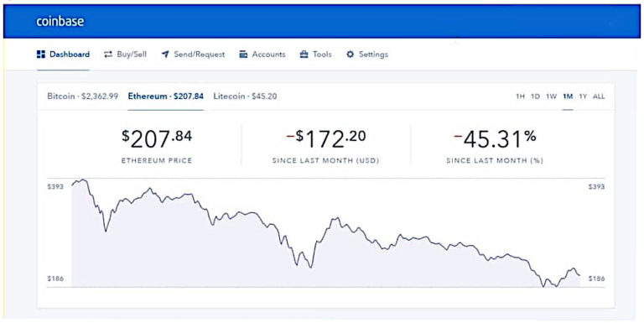This screenshot has height=328, width=644.
Task: Set chart range to 1H
Action: (520, 96)
